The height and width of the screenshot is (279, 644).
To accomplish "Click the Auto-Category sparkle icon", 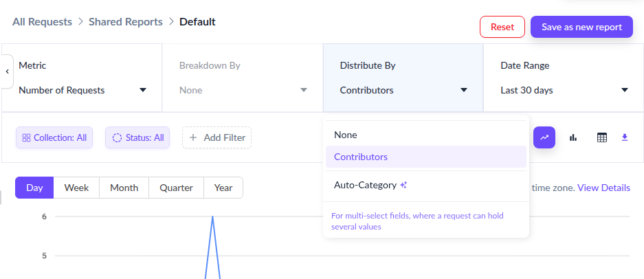I will click(403, 186).
